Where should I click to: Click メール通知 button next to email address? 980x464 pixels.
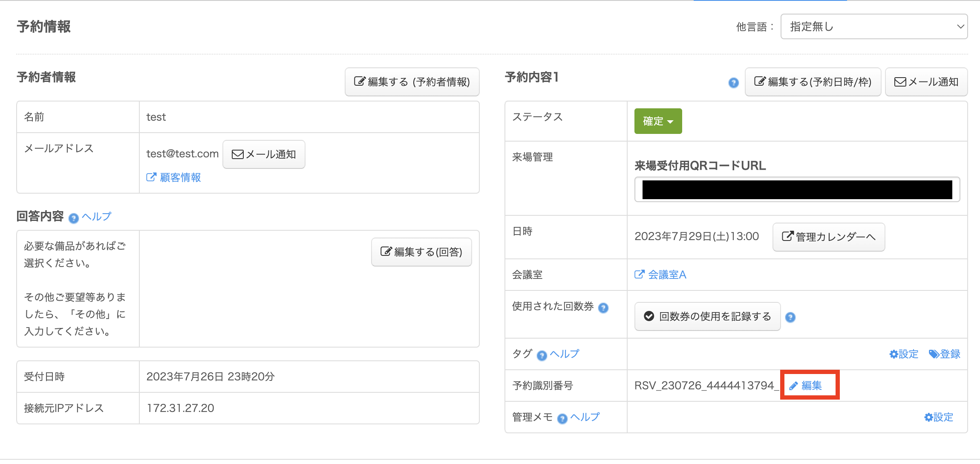264,154
